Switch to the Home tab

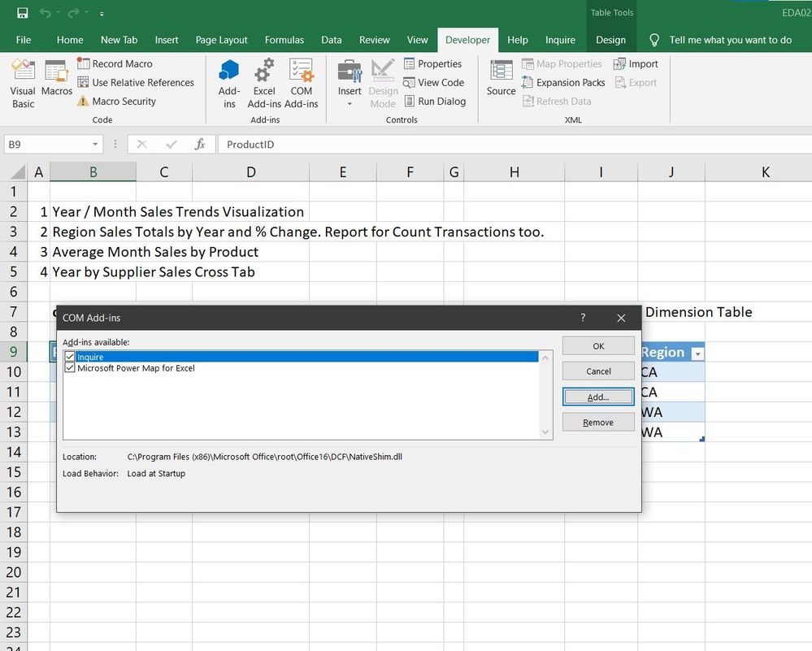[x=70, y=40]
